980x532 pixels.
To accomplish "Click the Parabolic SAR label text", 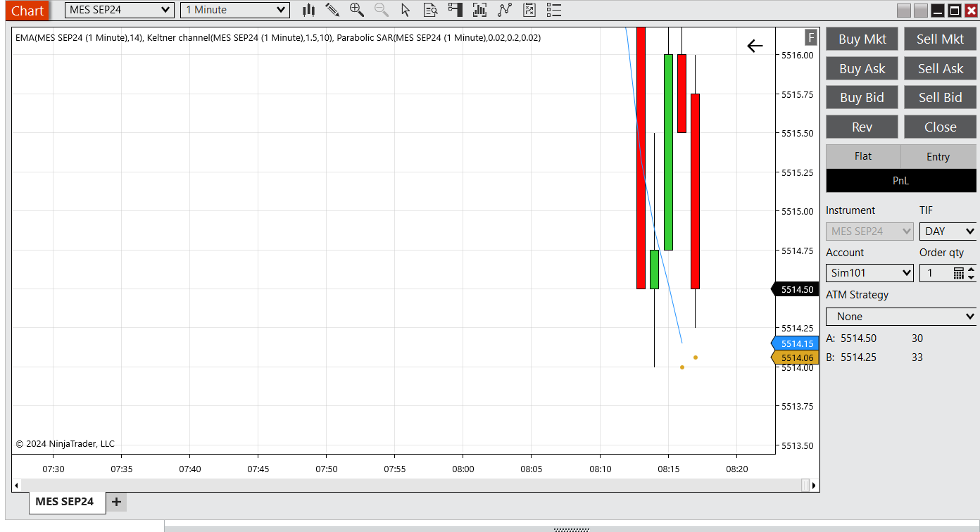I will pyautogui.click(x=439, y=38).
